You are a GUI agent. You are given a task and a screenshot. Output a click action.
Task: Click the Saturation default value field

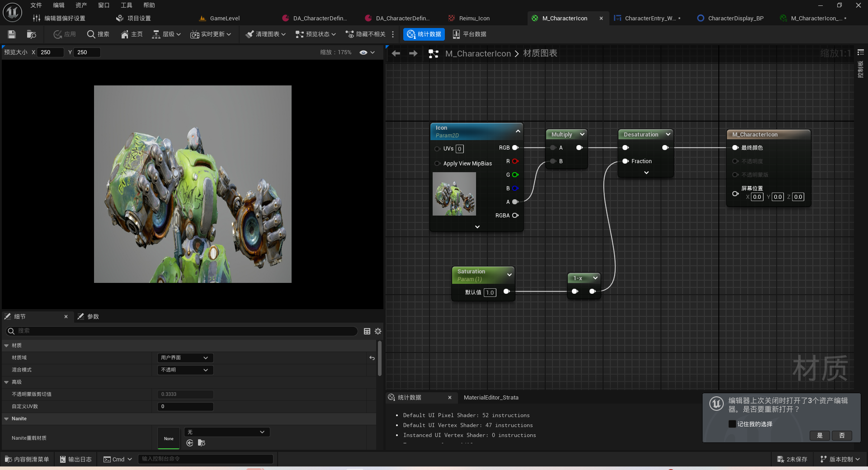pos(490,292)
